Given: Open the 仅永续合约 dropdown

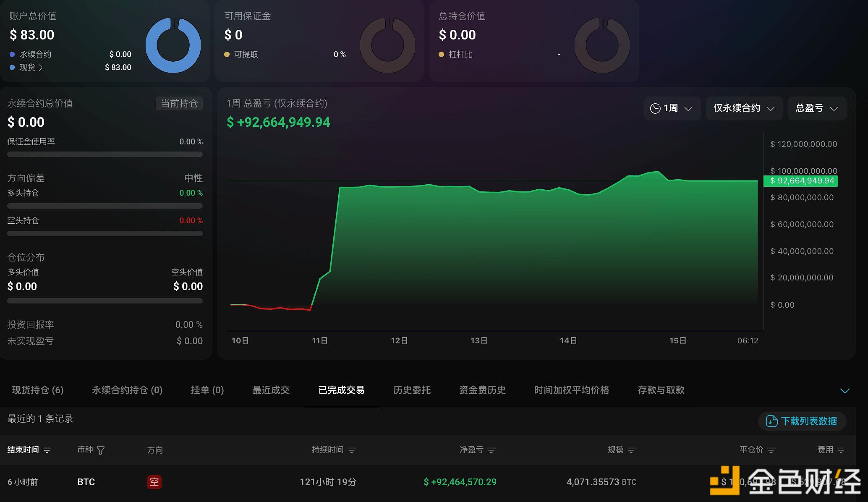Looking at the screenshot, I should pos(744,108).
